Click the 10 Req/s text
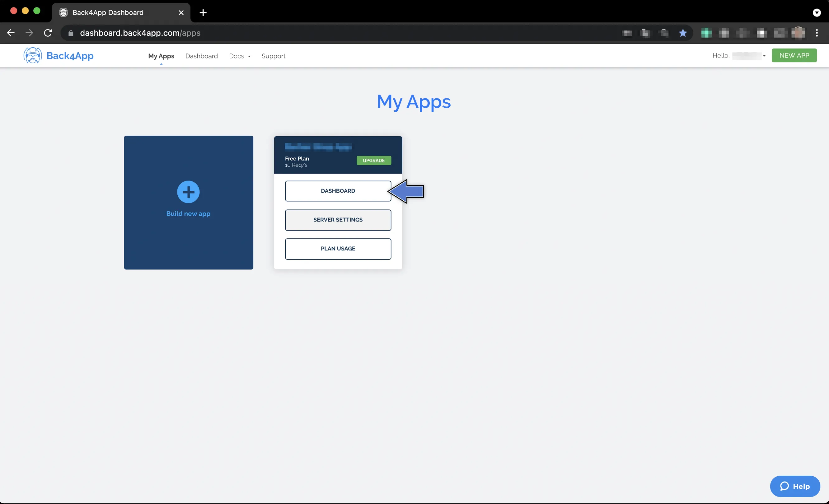 pos(296,165)
